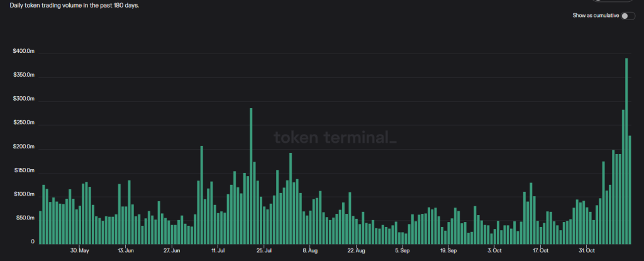Click the 17. Oct date label
The width and height of the screenshot is (644, 261).
point(540,250)
